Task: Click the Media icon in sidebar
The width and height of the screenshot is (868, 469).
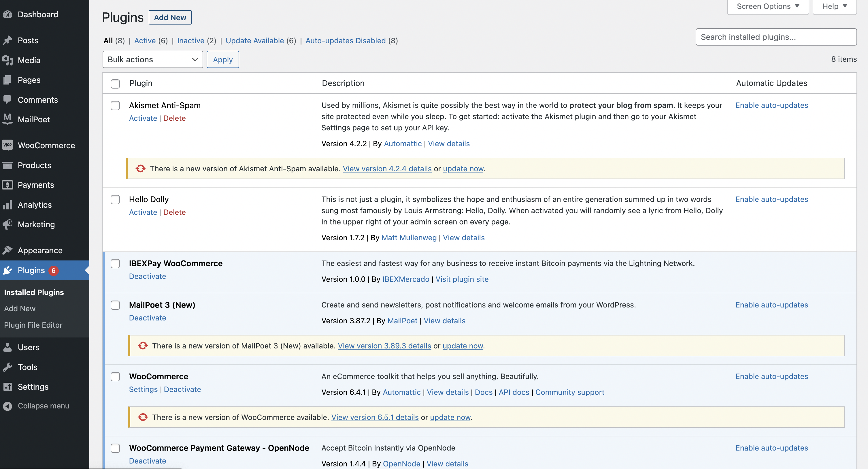Action: pyautogui.click(x=7, y=60)
